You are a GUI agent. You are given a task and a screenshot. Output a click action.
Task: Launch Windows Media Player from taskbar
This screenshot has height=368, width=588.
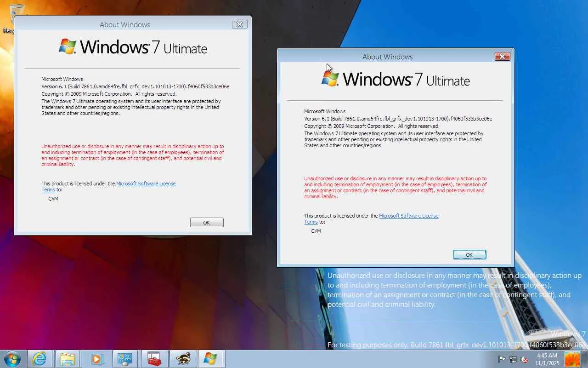point(96,359)
